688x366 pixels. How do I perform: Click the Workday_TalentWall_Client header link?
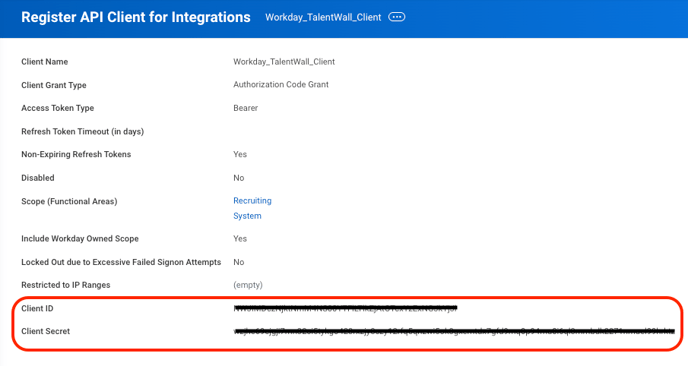click(x=323, y=18)
